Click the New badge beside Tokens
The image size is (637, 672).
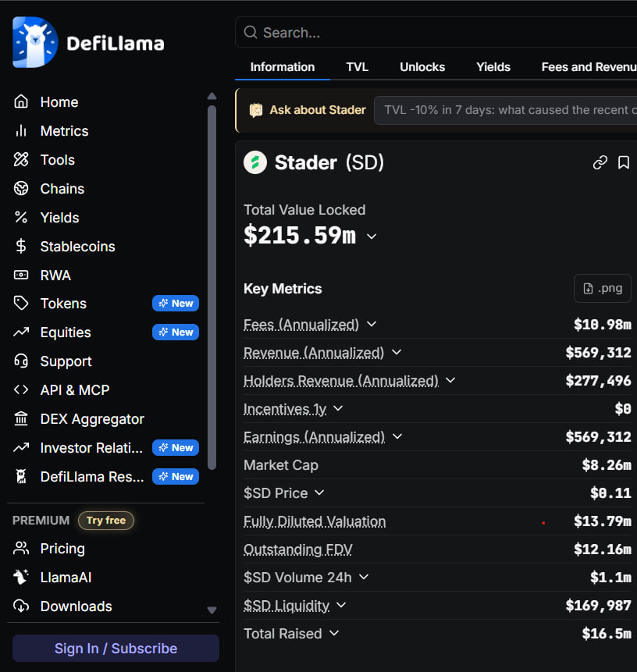176,304
